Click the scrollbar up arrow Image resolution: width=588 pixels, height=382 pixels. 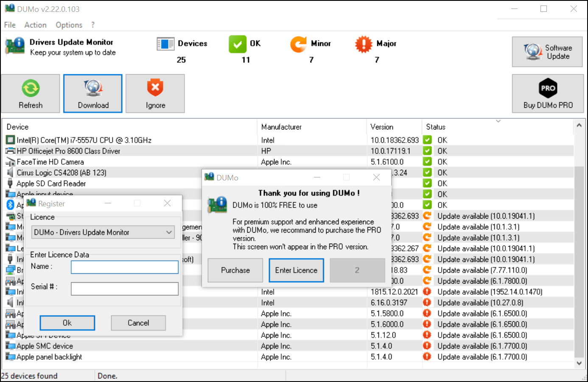(579, 125)
